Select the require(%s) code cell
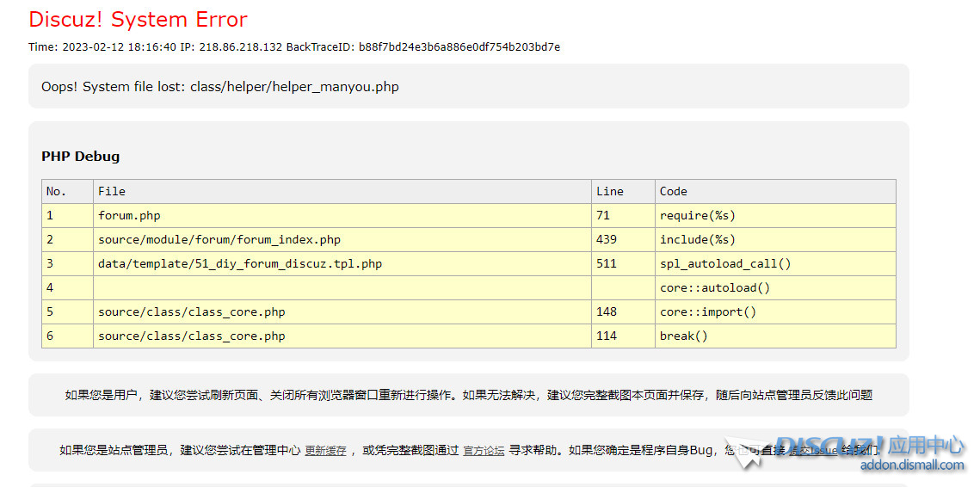The height and width of the screenshot is (487, 980). click(775, 216)
